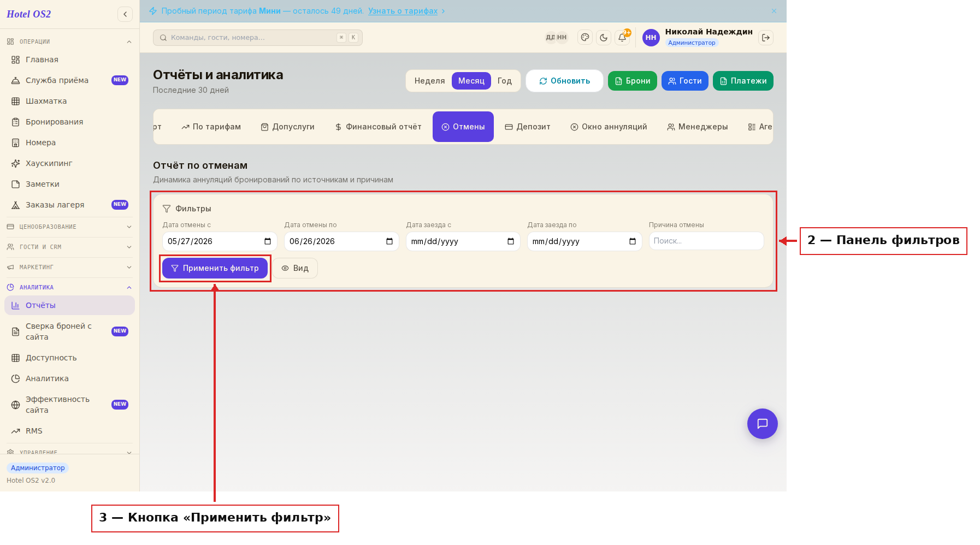Click the Причина отмены search field
This screenshot has height=545, width=980.
point(706,241)
